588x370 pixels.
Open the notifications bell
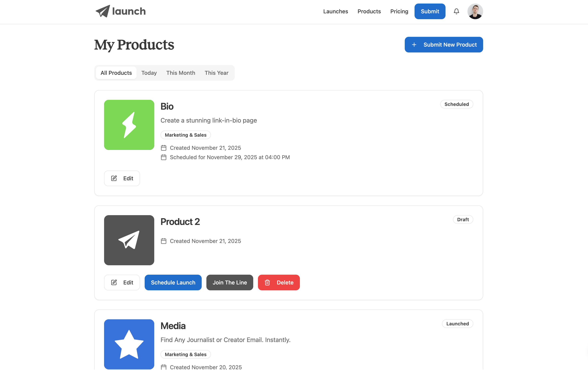click(x=456, y=11)
